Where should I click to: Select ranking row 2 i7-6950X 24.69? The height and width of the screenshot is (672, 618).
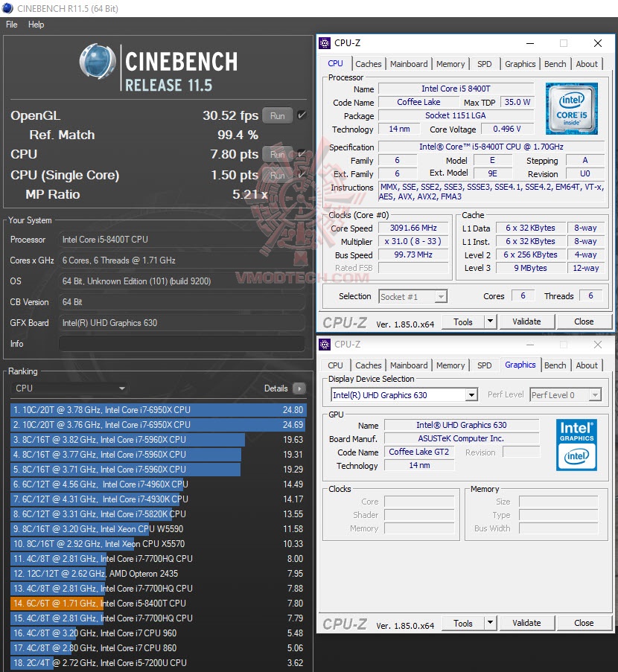(x=158, y=425)
